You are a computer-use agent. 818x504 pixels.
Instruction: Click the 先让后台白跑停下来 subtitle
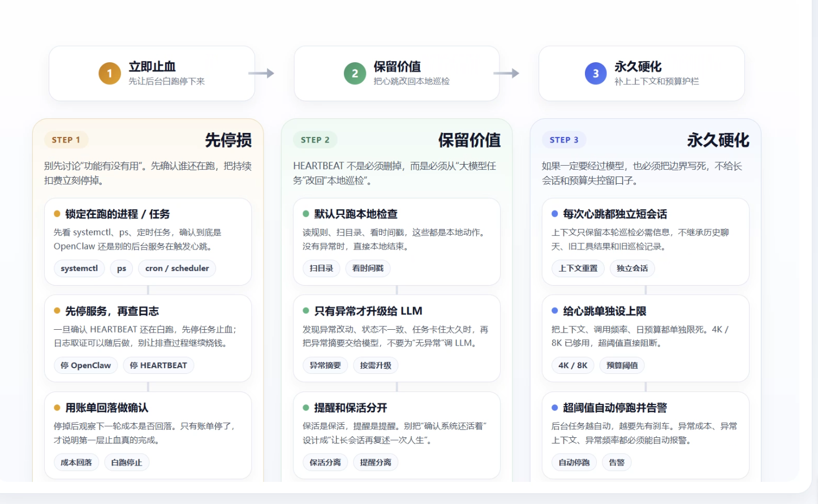[167, 81]
